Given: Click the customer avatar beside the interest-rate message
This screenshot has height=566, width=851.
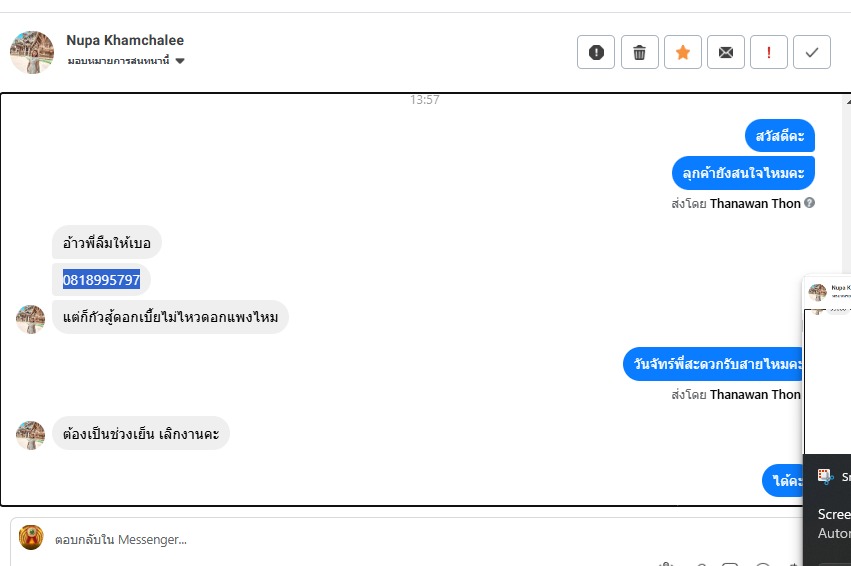Looking at the screenshot, I should point(30,319).
